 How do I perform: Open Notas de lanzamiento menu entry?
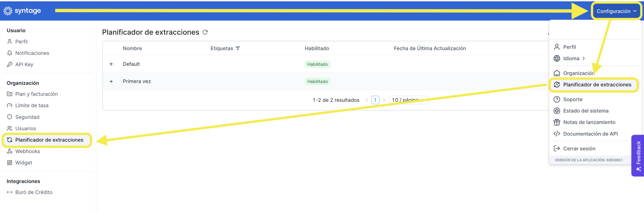(x=589, y=122)
